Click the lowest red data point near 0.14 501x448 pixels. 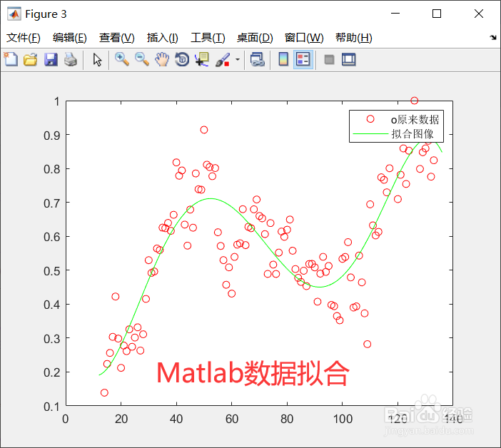(x=104, y=392)
